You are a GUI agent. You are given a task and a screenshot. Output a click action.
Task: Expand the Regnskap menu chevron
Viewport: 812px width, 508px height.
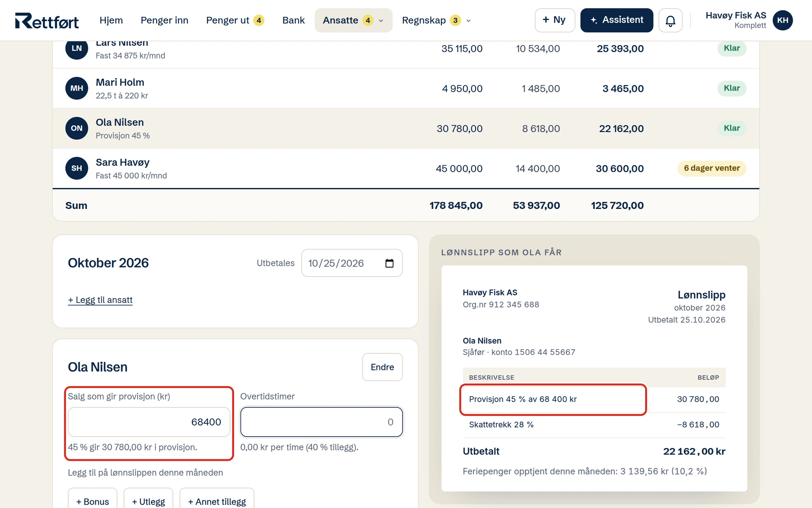(469, 21)
